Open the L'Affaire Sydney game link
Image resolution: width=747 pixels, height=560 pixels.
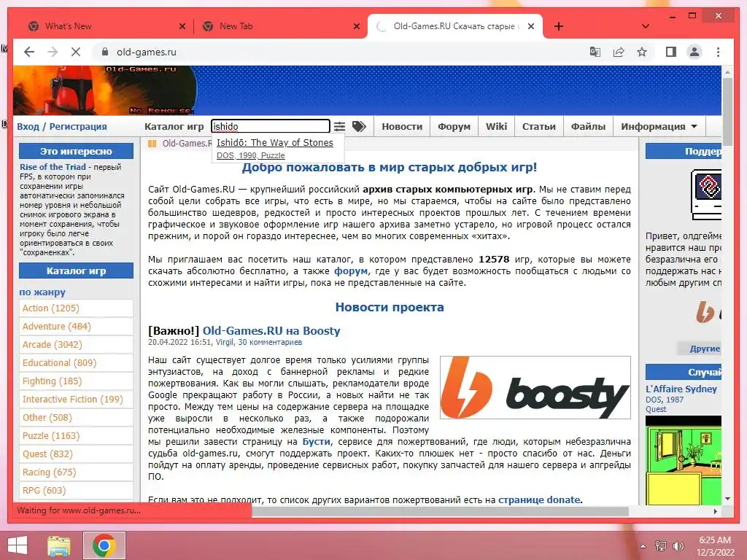click(681, 389)
